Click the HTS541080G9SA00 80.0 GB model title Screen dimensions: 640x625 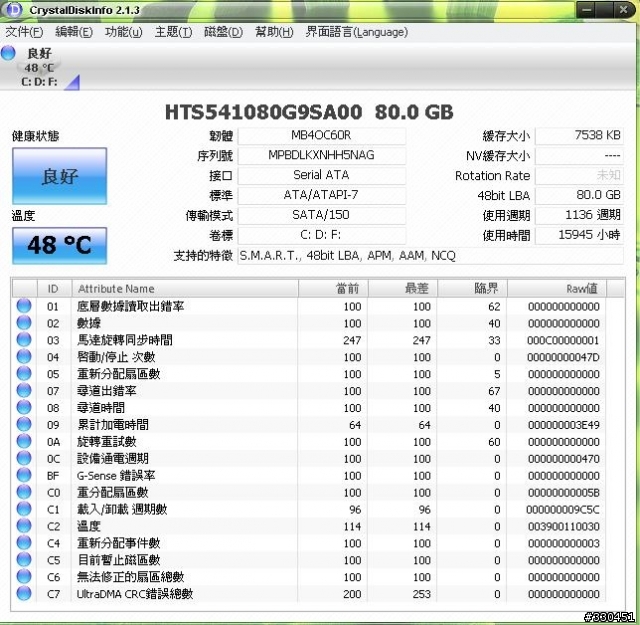pyautogui.click(x=309, y=112)
